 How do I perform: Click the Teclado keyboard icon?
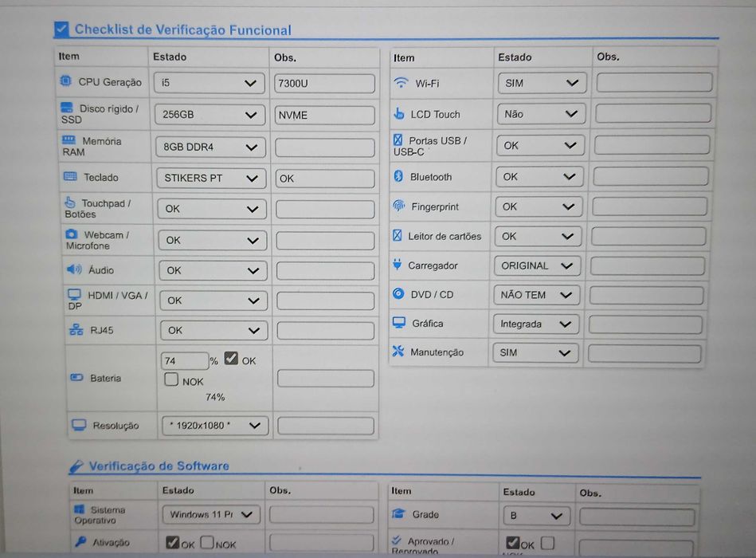coord(70,176)
